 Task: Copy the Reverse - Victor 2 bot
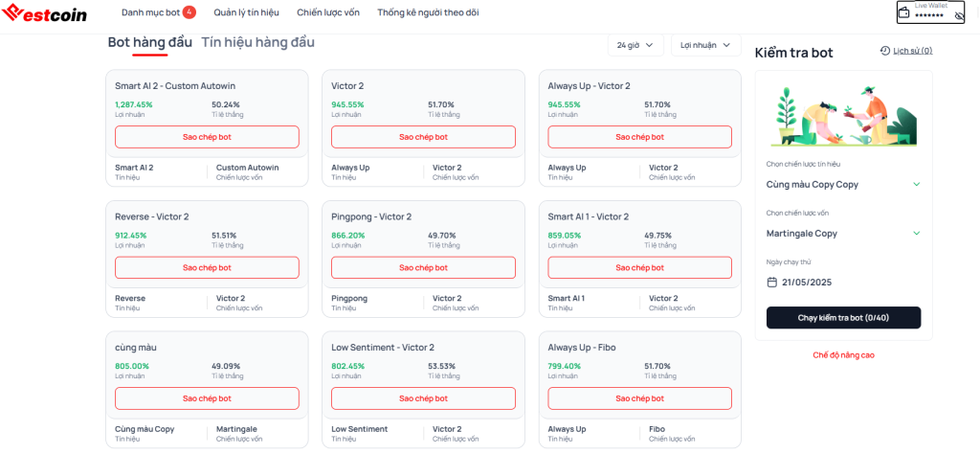(207, 267)
